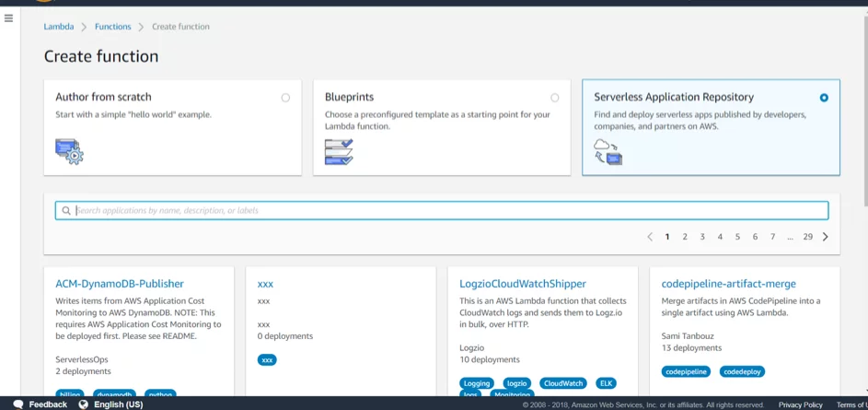Go to the previous results page arrow
Screen dimensions: 868x410
tap(650, 237)
